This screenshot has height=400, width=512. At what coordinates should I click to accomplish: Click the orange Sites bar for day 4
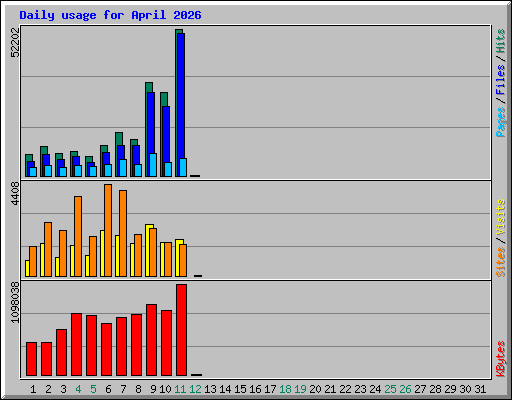coord(78,236)
